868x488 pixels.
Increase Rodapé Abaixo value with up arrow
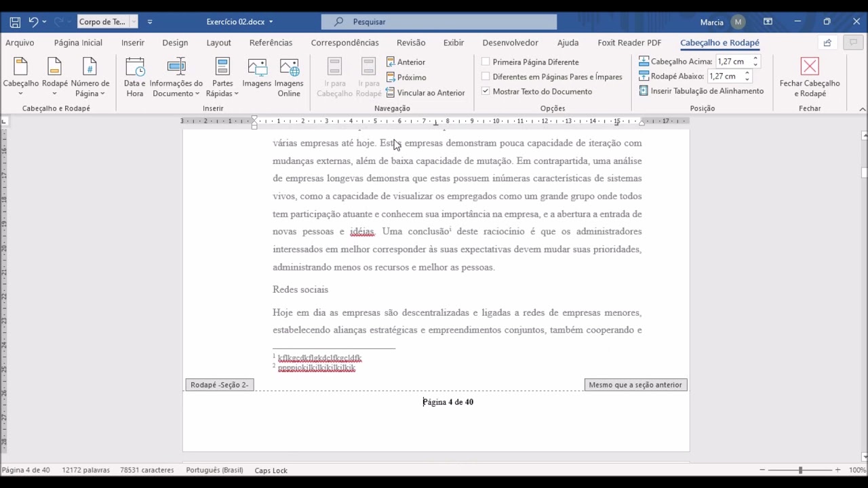pos(747,73)
